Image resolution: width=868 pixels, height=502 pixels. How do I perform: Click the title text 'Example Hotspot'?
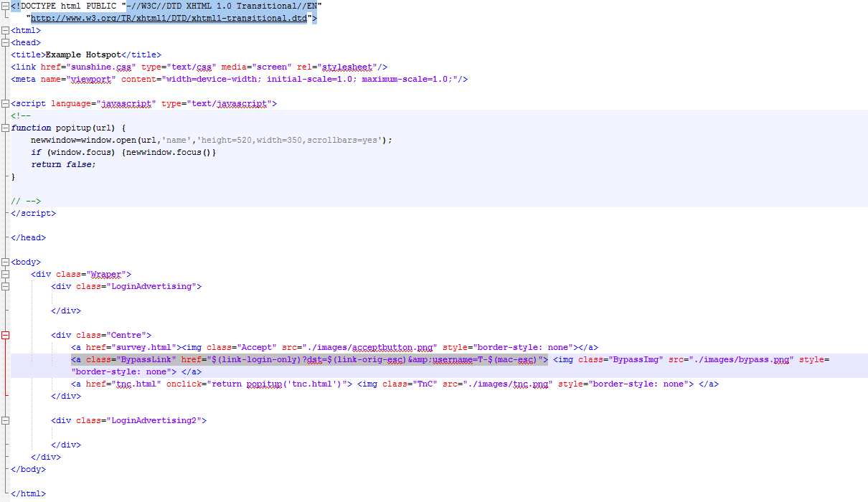(x=82, y=55)
